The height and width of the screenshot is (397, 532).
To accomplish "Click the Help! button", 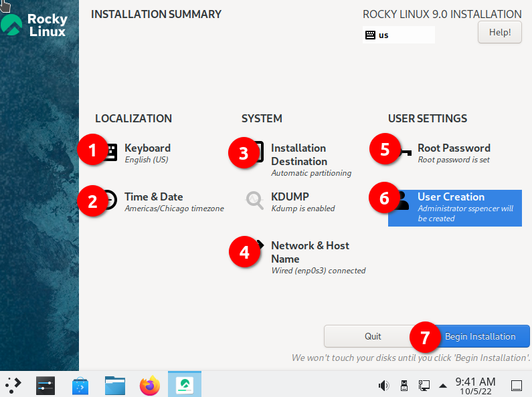I will [x=500, y=32].
